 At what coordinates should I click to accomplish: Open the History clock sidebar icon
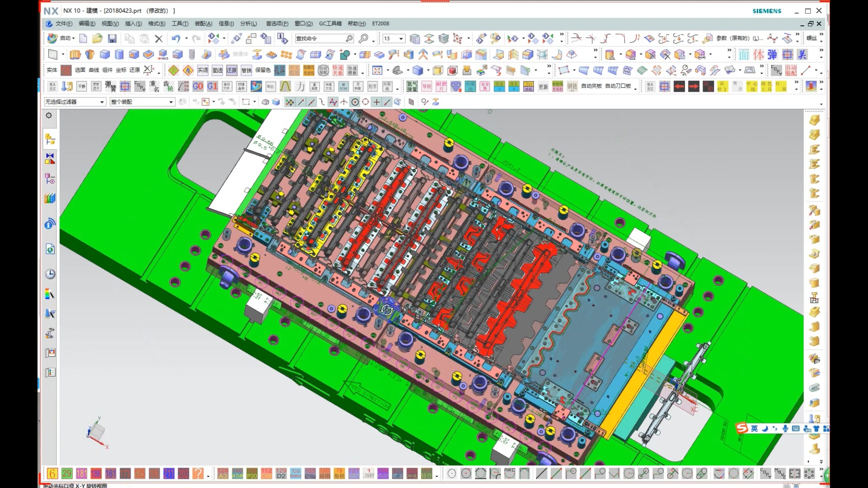(x=50, y=274)
